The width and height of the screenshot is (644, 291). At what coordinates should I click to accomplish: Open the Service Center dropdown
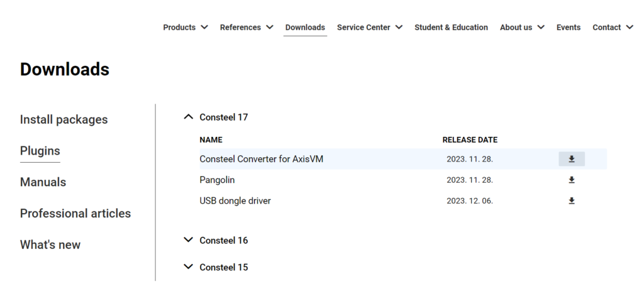pos(370,28)
